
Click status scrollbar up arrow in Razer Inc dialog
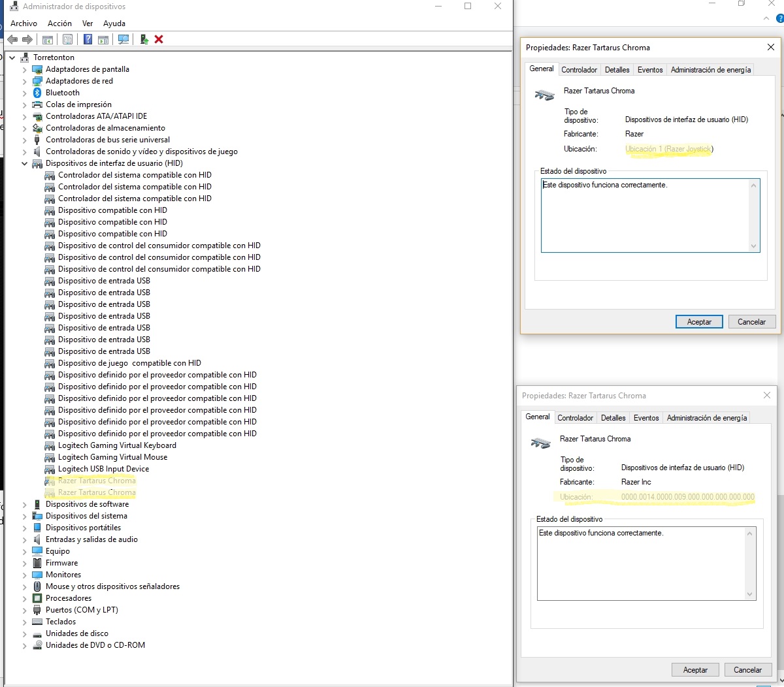click(749, 534)
